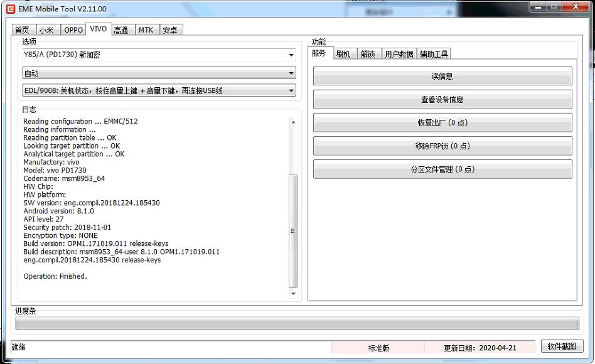This screenshot has width=595, height=364.
Task: Switch to the MTK tab
Action: tap(146, 30)
